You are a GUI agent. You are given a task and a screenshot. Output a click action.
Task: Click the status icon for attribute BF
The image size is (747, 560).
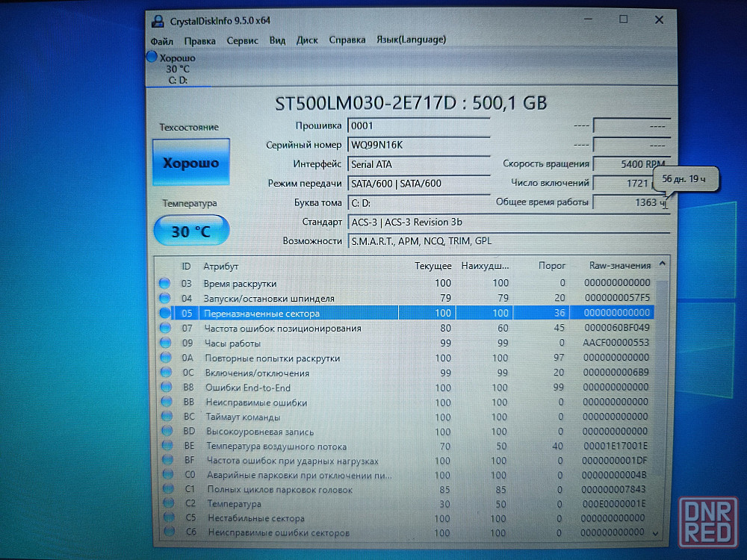(167, 460)
